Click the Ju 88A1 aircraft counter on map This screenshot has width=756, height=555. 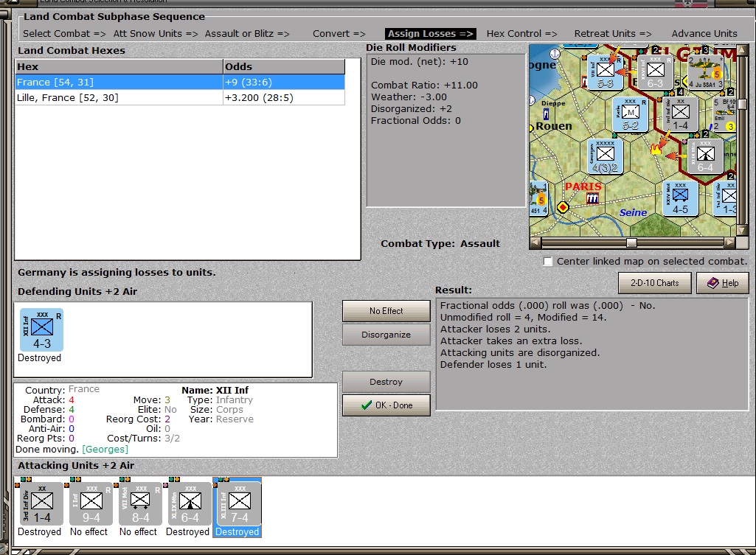pos(705,72)
